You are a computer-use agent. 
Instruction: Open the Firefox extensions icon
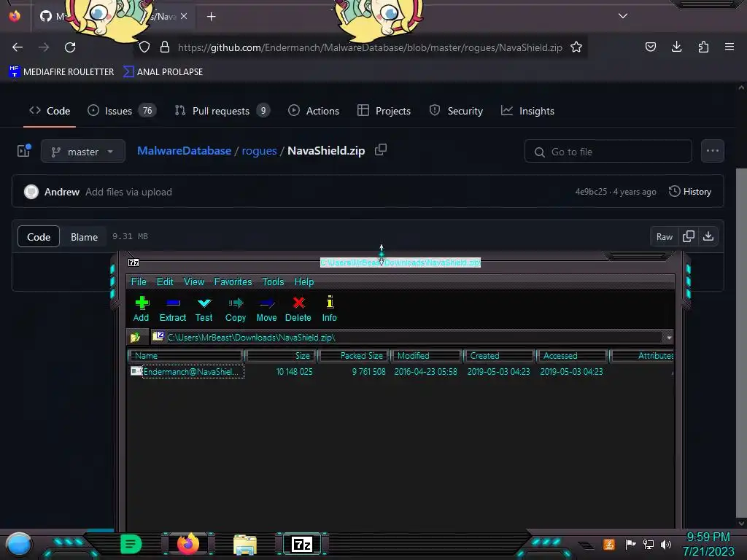pos(703,47)
